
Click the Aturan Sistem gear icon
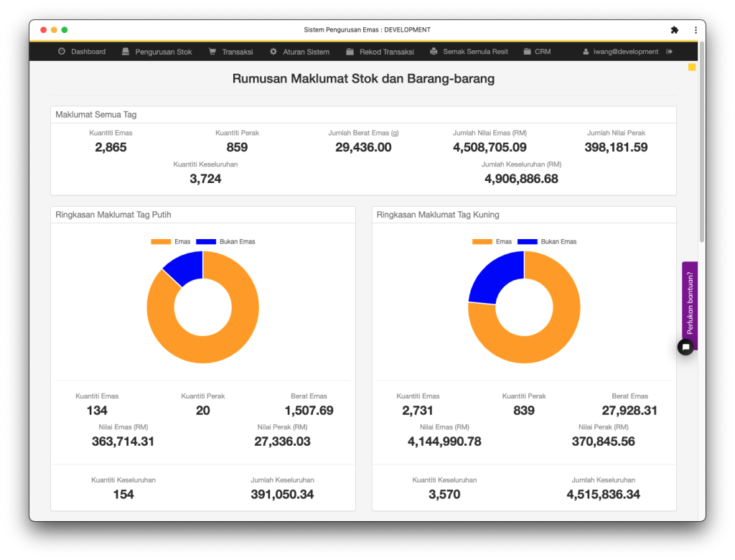point(273,52)
